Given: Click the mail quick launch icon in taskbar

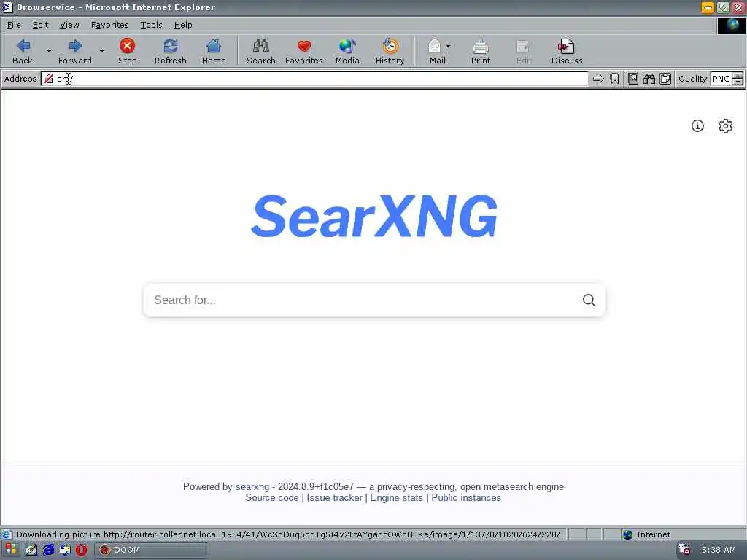Looking at the screenshot, I should 65,550.
